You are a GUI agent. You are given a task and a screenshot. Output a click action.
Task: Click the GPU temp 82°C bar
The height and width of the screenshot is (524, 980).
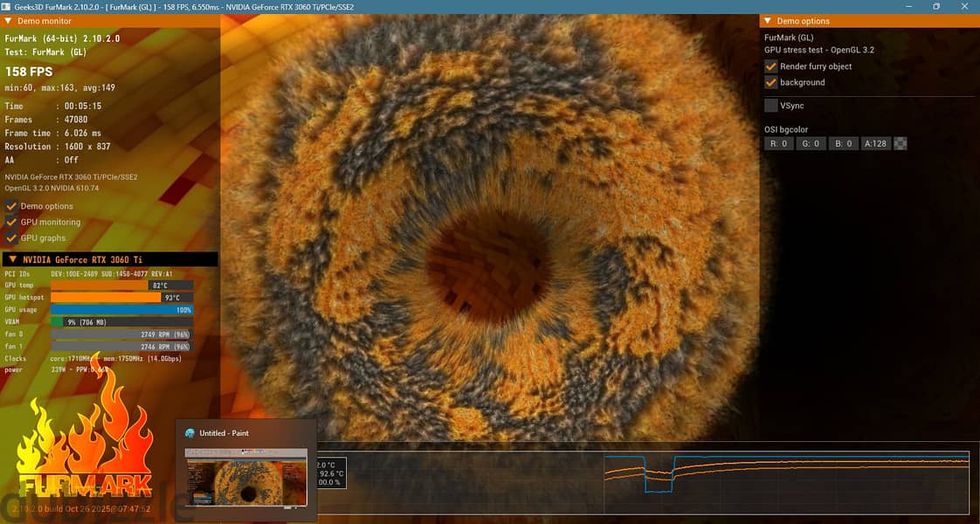(122, 286)
